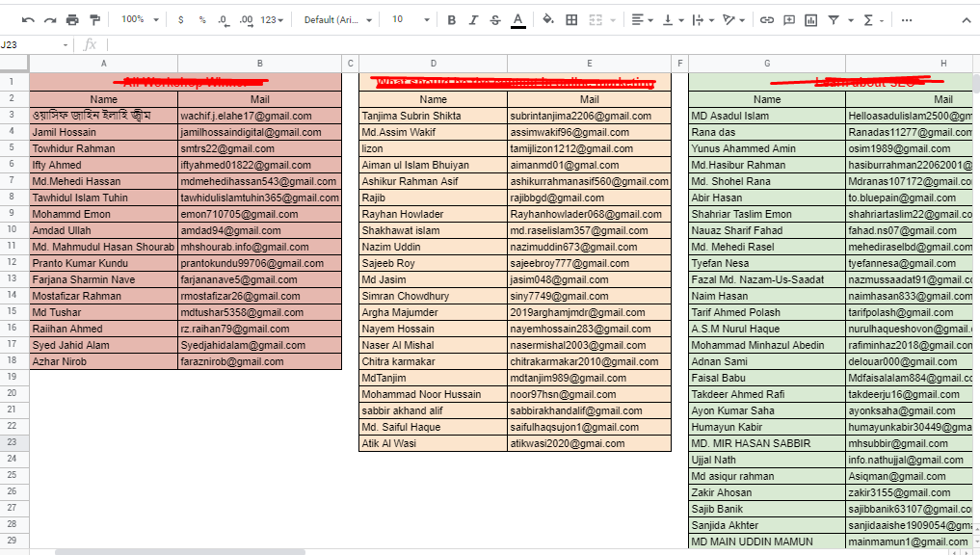
Task: Select column G header
Action: [767, 64]
